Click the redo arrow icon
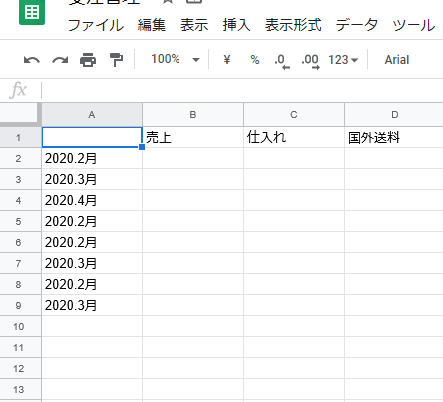The width and height of the screenshot is (443, 402). (60, 60)
